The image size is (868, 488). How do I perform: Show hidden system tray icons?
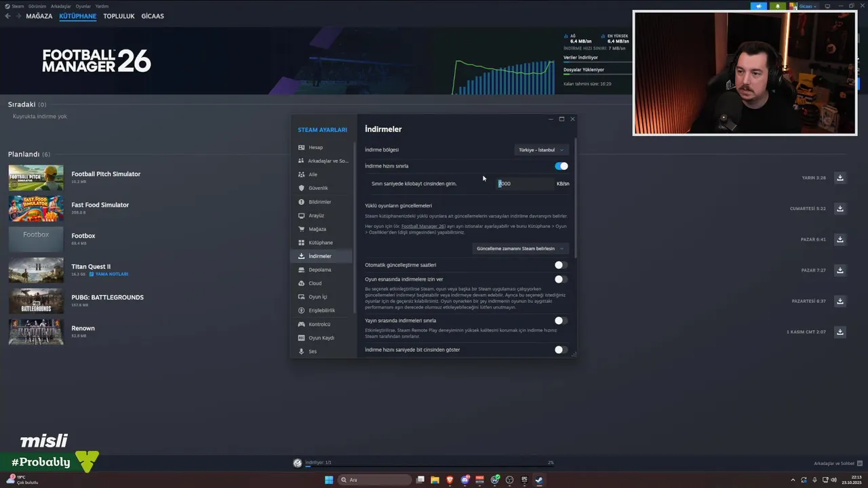(794, 480)
